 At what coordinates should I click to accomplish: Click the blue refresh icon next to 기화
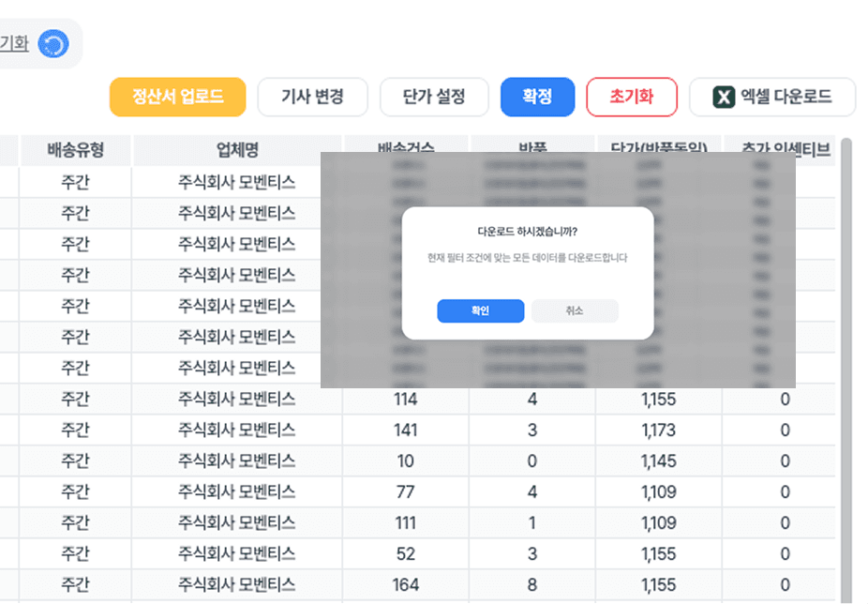pos(52,42)
